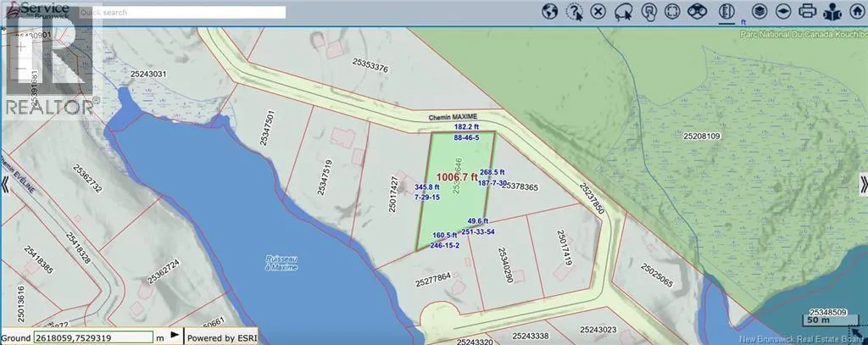Click the clear selection X icon

[598, 11]
